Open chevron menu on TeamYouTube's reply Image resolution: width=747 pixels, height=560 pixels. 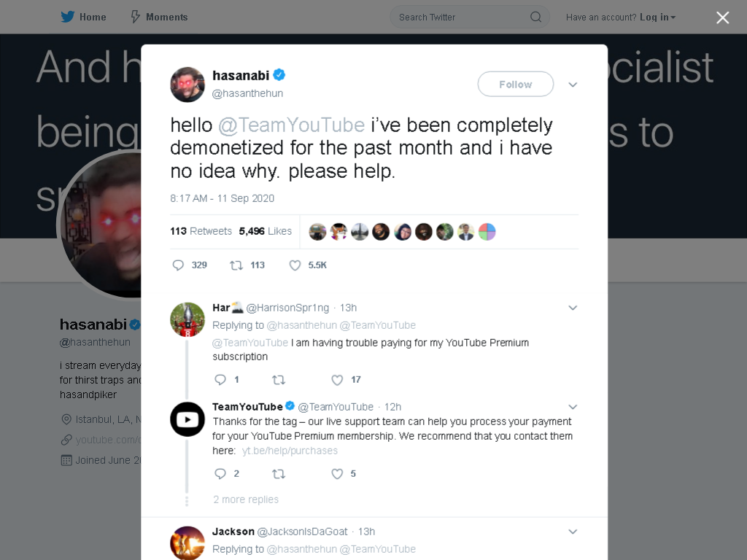(573, 407)
